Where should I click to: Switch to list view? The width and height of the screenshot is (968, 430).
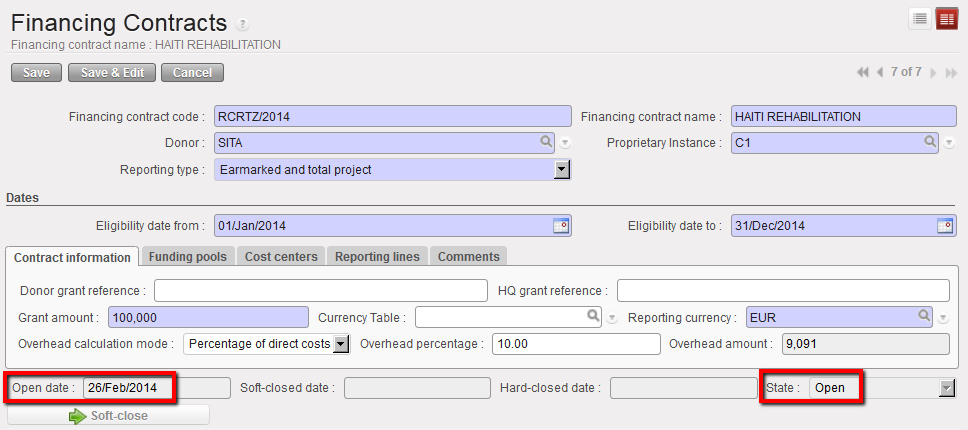coord(920,19)
